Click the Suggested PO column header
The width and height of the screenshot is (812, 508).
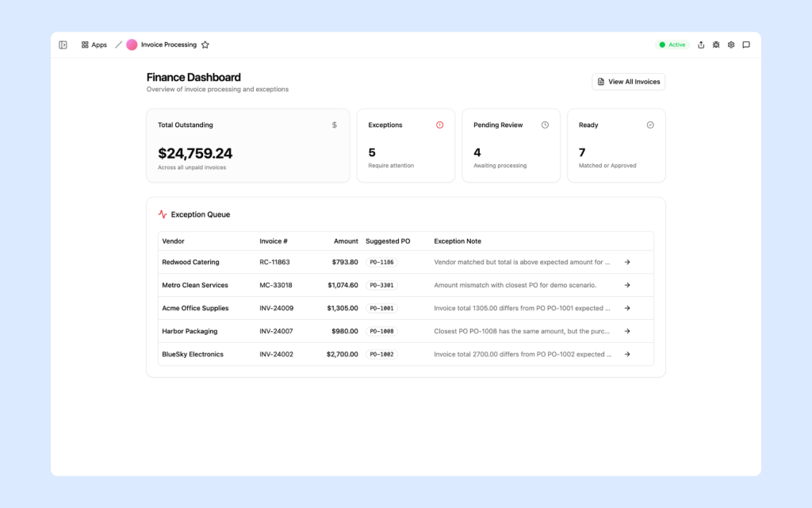[388, 241]
